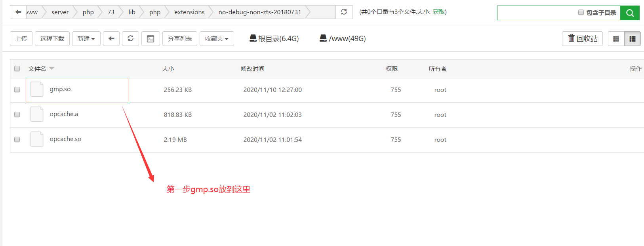Refresh file list from toolbar

click(x=130, y=38)
